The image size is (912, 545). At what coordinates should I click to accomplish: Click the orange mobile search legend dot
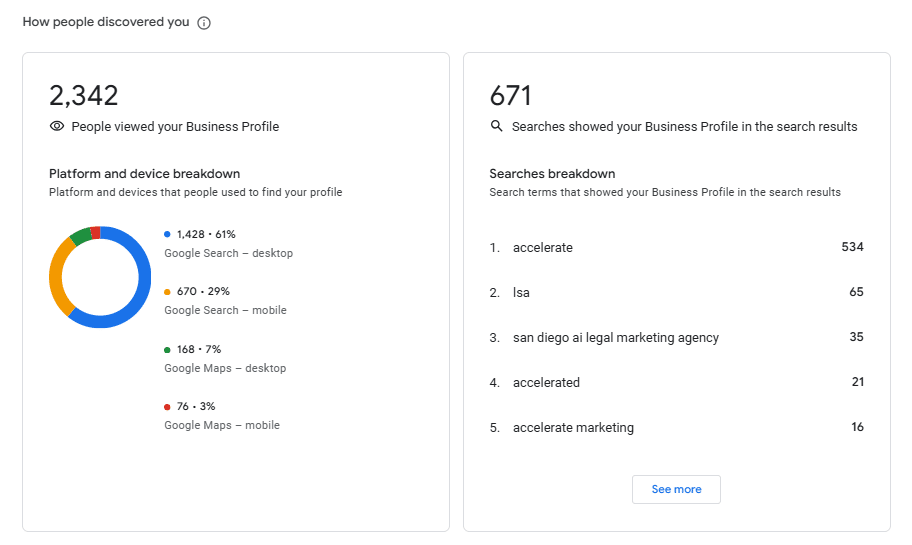coord(167,291)
